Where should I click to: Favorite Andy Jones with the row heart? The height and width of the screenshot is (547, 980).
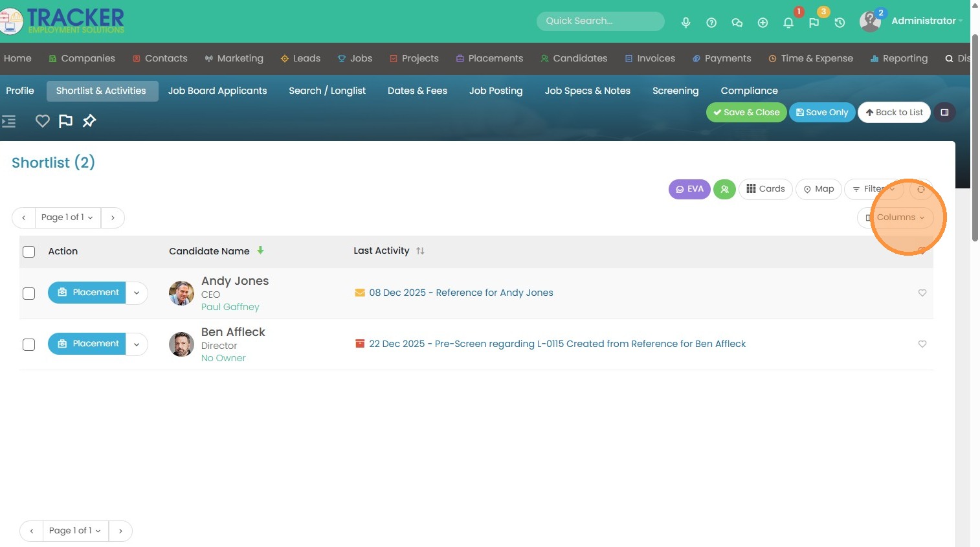point(922,293)
